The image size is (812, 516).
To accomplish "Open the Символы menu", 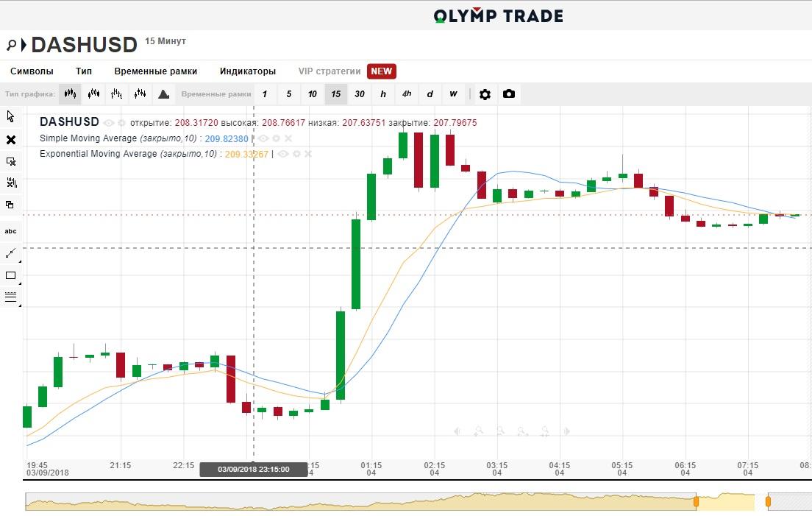I will [32, 71].
